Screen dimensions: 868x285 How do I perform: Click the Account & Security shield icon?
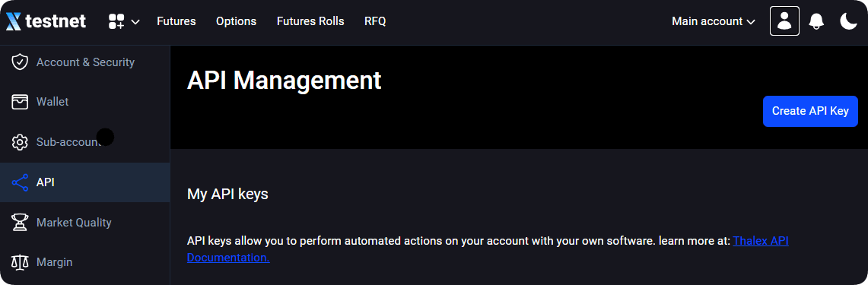pos(20,62)
